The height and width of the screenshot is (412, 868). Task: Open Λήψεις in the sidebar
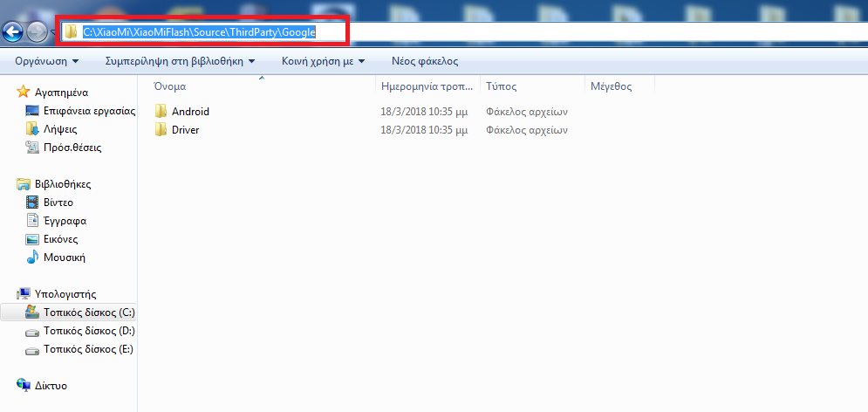60,129
